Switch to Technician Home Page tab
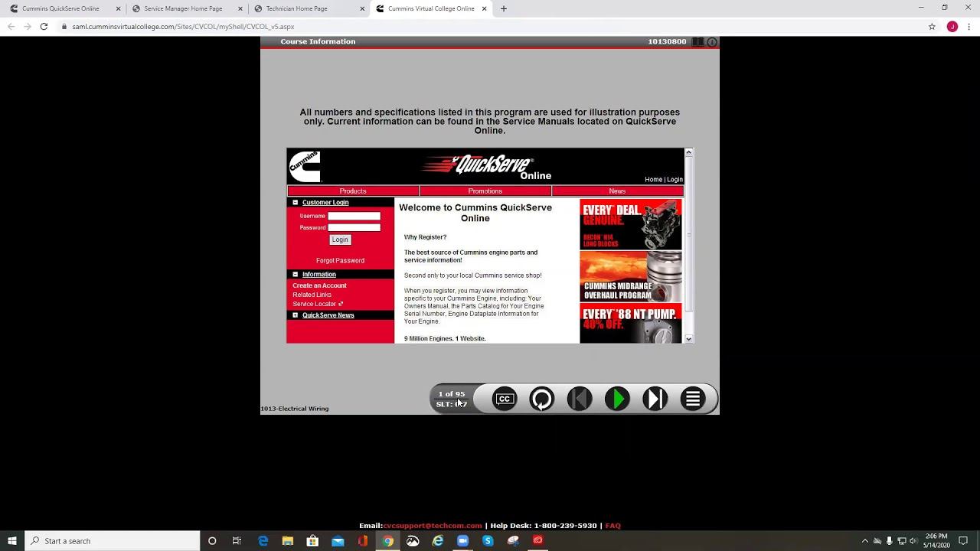This screenshot has width=980, height=551. click(x=296, y=8)
